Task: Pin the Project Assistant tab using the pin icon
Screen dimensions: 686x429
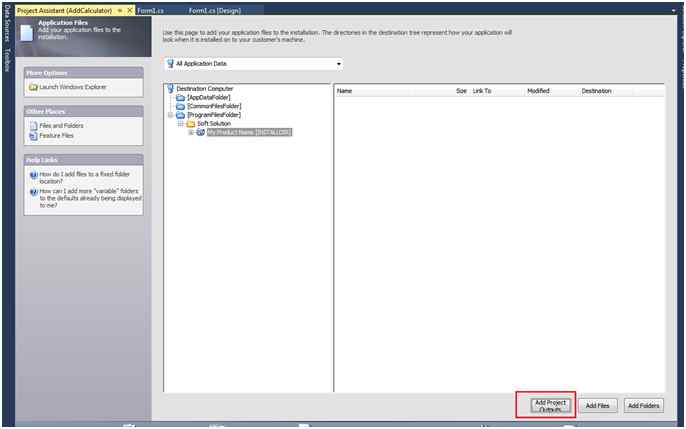Action: (x=120, y=10)
